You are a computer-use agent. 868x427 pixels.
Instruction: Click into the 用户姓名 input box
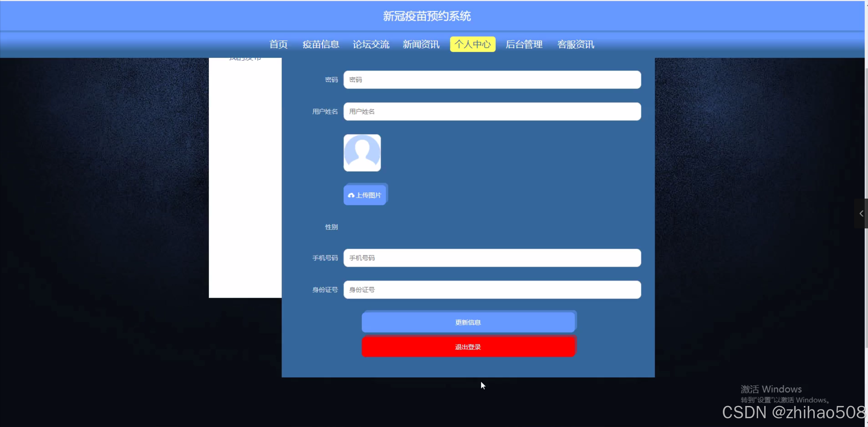coord(492,111)
